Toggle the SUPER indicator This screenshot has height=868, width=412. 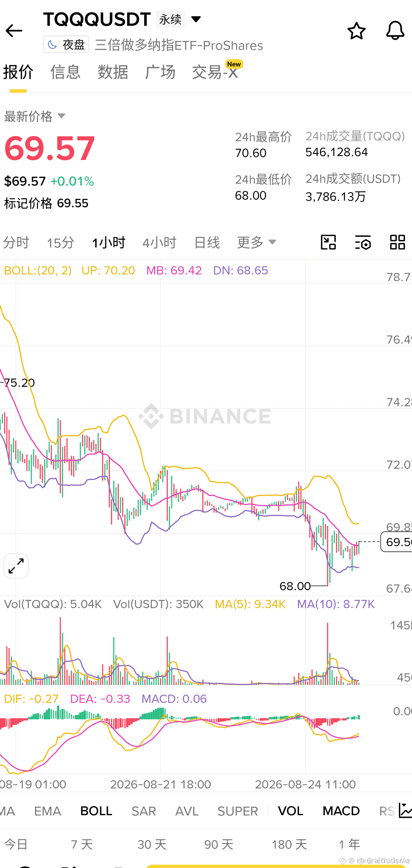pyautogui.click(x=237, y=811)
